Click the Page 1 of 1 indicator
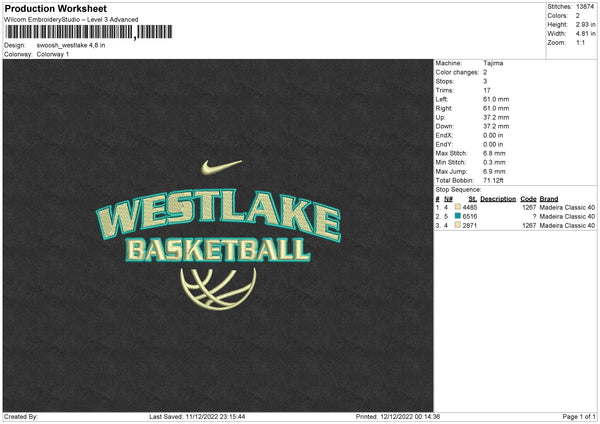This screenshot has width=600, height=424. [579, 417]
